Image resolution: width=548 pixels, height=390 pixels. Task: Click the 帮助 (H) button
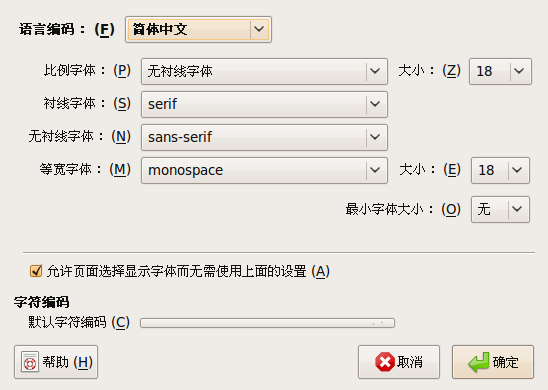pyautogui.click(x=56, y=362)
